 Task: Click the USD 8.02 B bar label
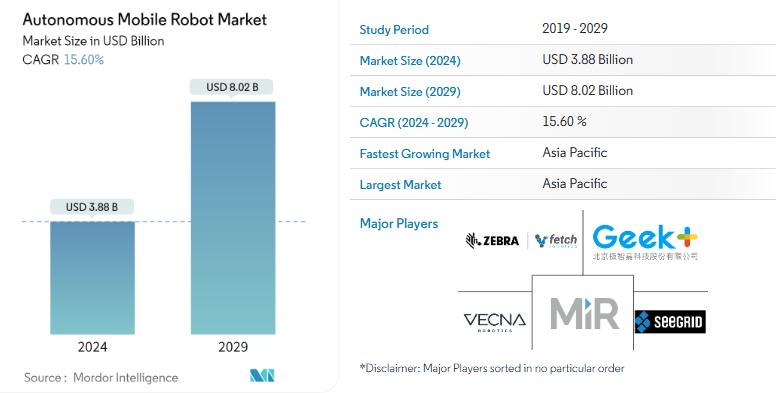coord(232,87)
